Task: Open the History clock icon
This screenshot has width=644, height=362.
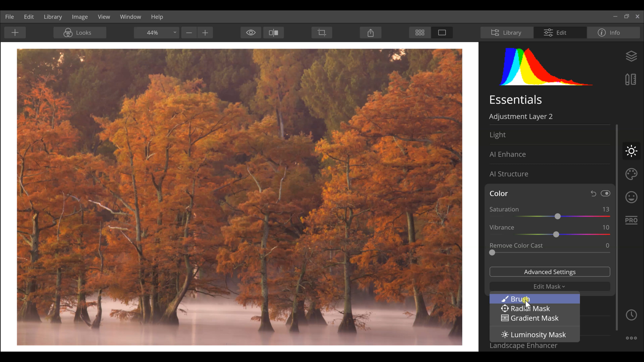Action: (631, 315)
